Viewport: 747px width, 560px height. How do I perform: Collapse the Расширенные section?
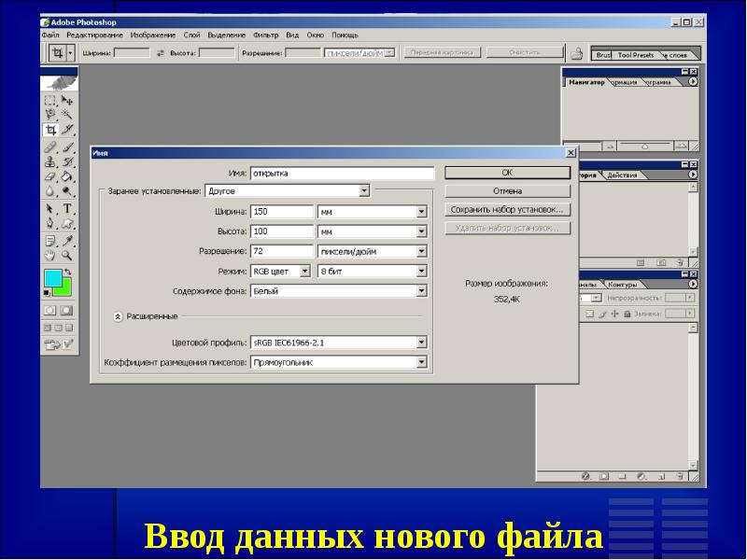click(x=116, y=315)
